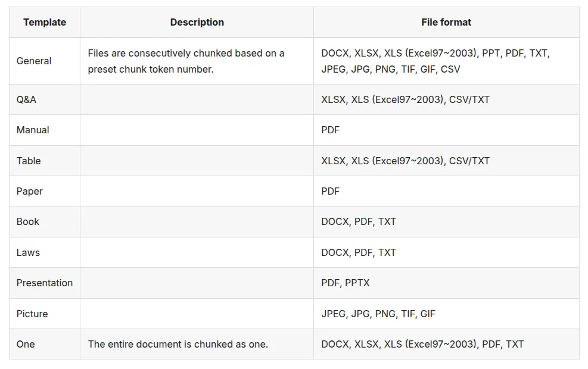Click the General chunking description text

point(186,61)
